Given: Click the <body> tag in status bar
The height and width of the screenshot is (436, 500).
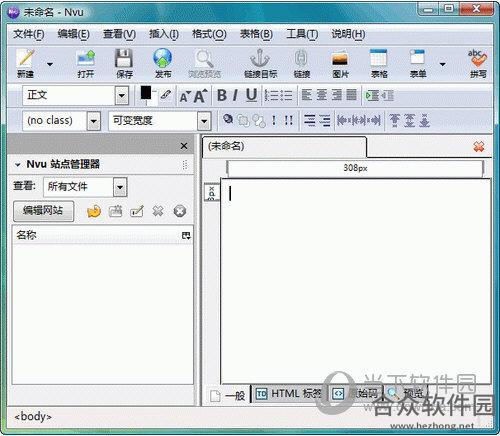Looking at the screenshot, I should (x=33, y=417).
